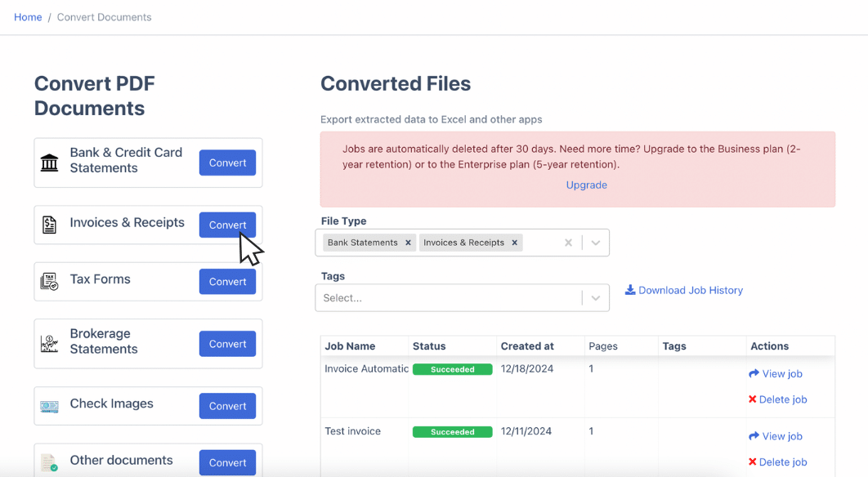Click the download icon beside Job History

630,290
